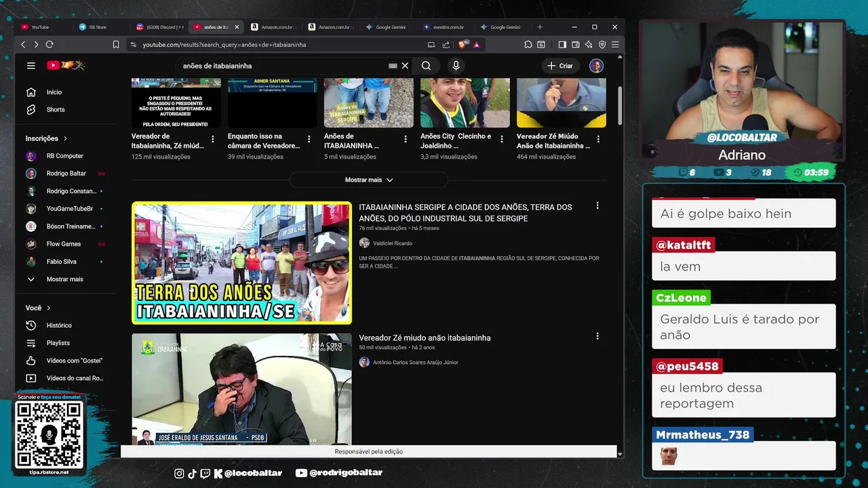
Task: Start voice search with the microphone icon
Action: [456, 66]
